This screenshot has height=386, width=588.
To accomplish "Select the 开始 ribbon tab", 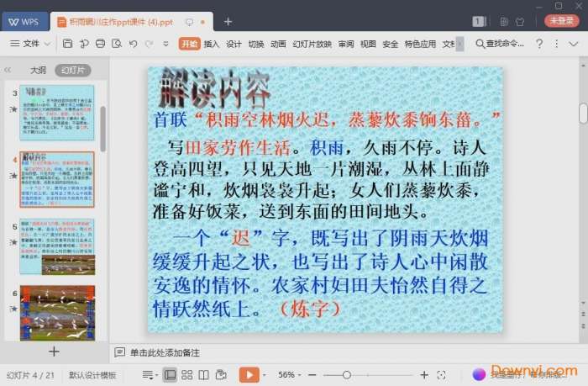I will [x=189, y=44].
